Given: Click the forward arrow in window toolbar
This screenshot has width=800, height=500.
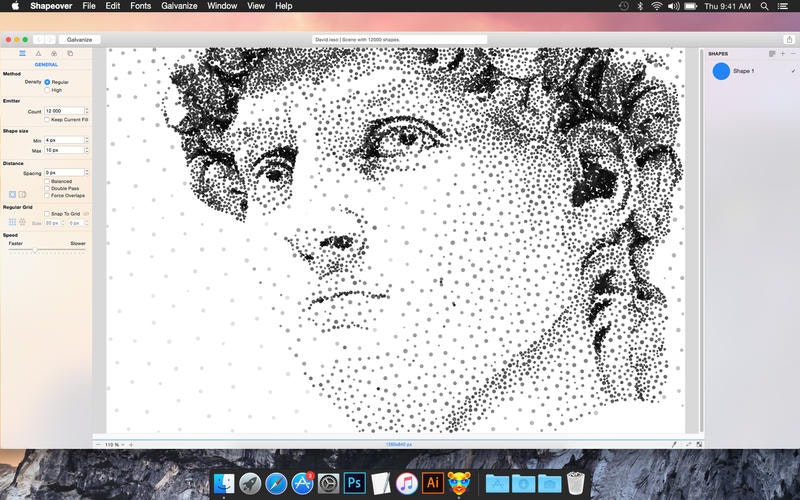Looking at the screenshot, I should coord(50,39).
